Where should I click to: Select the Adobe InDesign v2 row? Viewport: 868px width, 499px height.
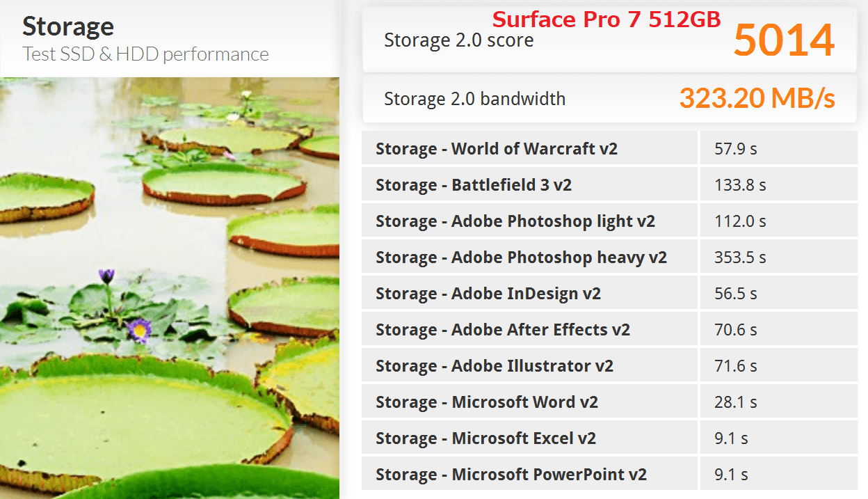(x=609, y=294)
